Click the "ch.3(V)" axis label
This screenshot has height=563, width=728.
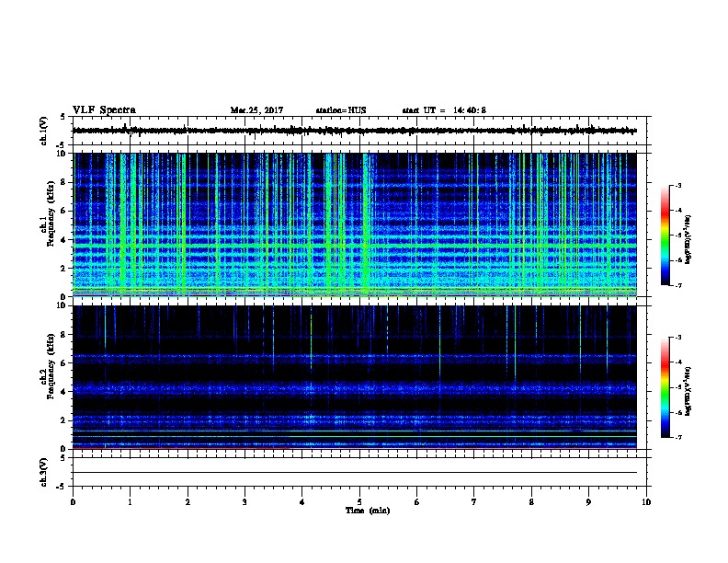pos(44,472)
